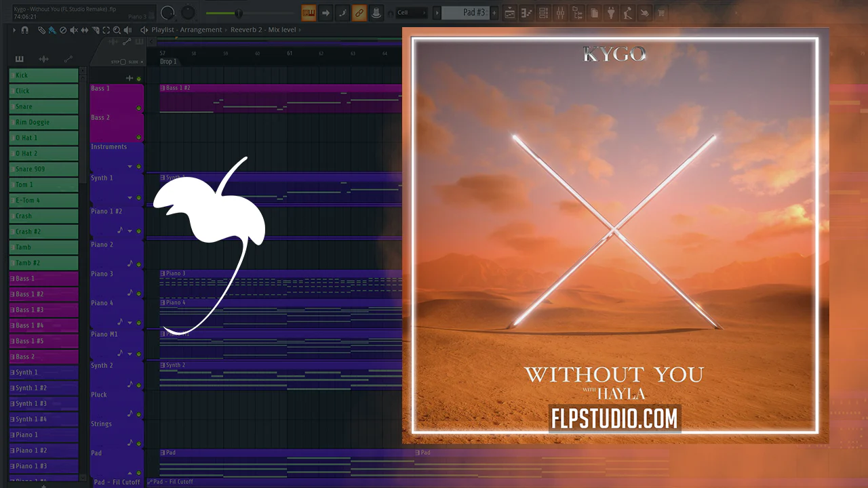This screenshot has width=868, height=488.
Task: Toggle the playlist magnet snap icon
Action: coord(25,30)
